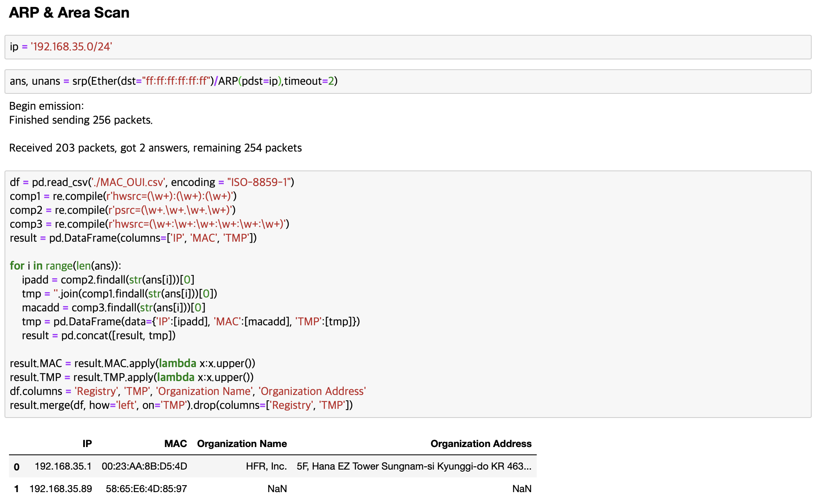Click the result.merge line in code cell
This screenshot has height=504, width=817.
tap(181, 405)
